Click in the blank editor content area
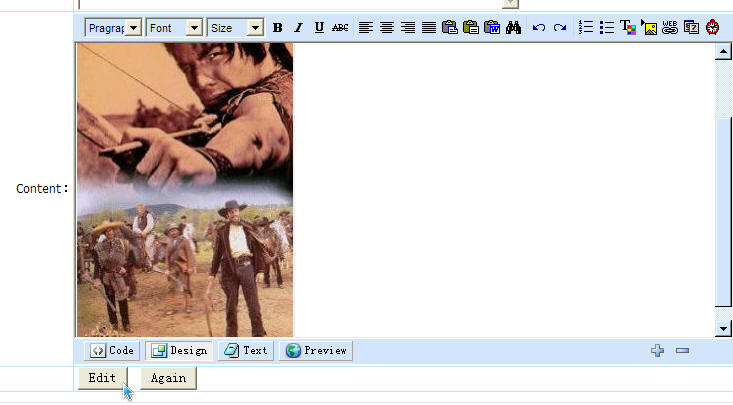Viewport: 733px width, 405px height. (x=504, y=189)
